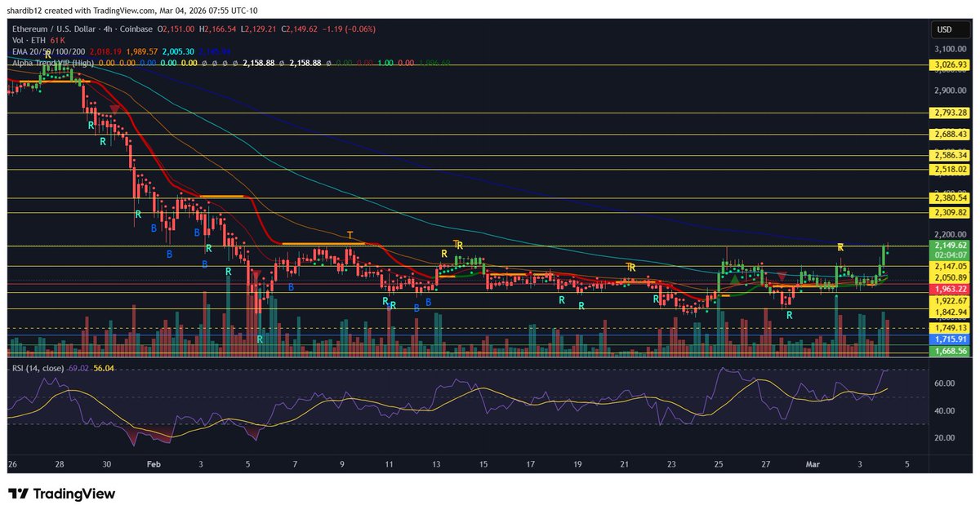Select the 2,380.54 price level label
Screen dimensions: 980x514
coord(951,197)
